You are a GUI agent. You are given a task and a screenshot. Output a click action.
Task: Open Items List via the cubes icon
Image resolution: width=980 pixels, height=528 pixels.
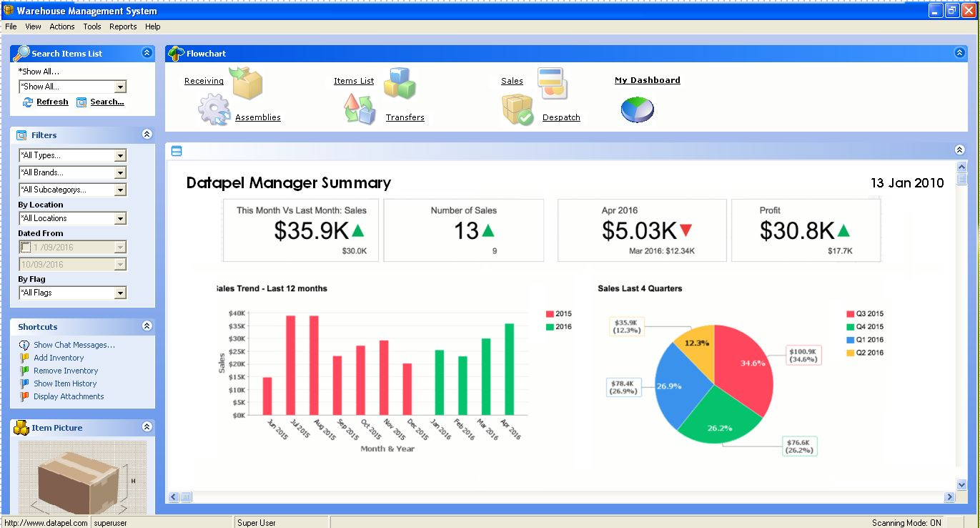coord(398,82)
